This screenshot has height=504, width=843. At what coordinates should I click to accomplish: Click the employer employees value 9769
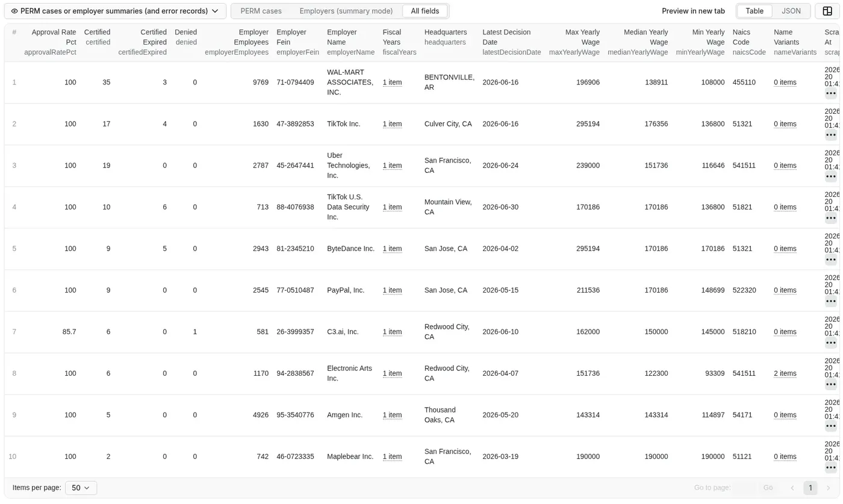pyautogui.click(x=261, y=82)
